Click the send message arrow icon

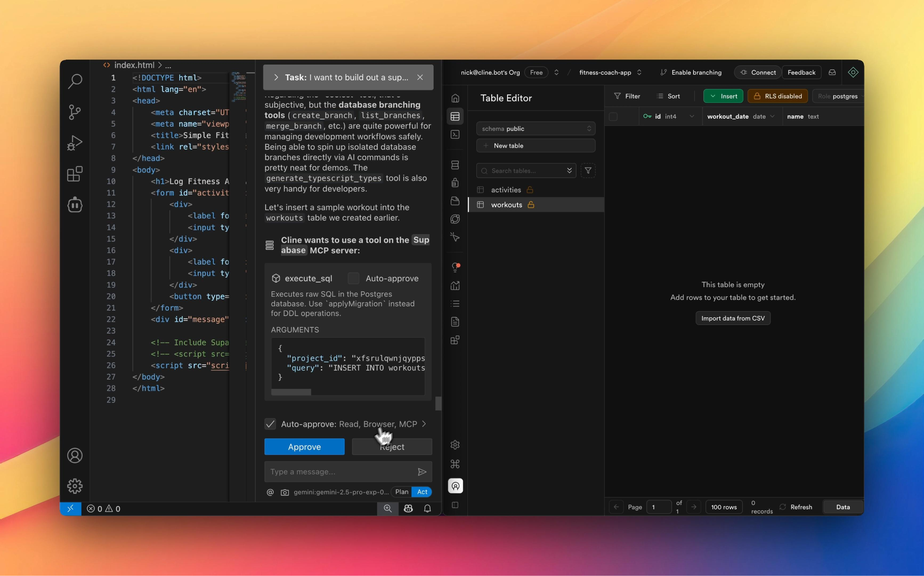click(422, 472)
